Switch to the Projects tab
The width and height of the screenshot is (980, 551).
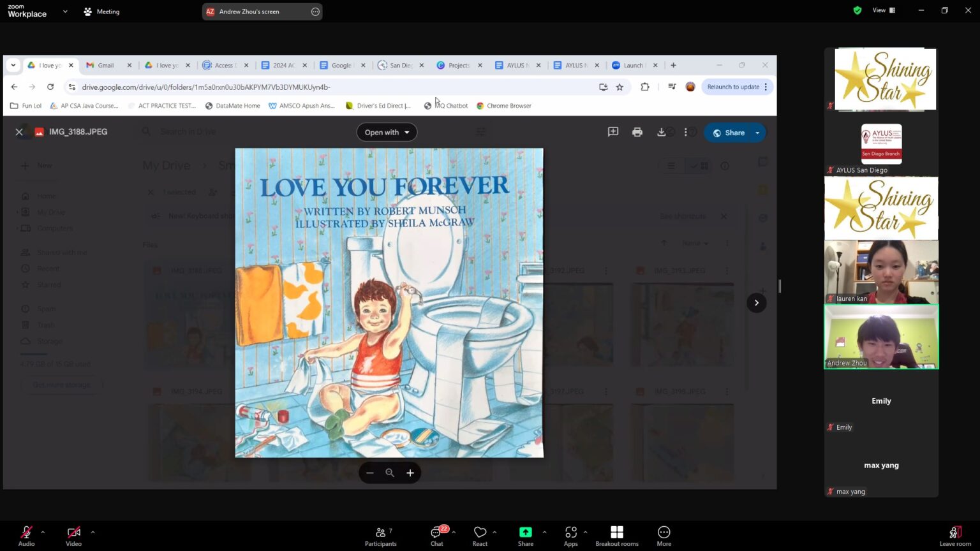pyautogui.click(x=458, y=65)
